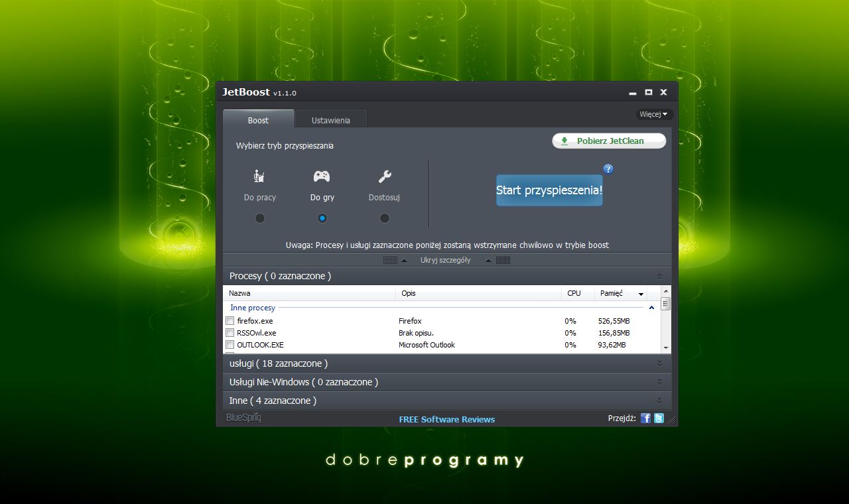The height and width of the screenshot is (504, 849).
Task: Maximize the JetBoost window
Action: (x=649, y=92)
